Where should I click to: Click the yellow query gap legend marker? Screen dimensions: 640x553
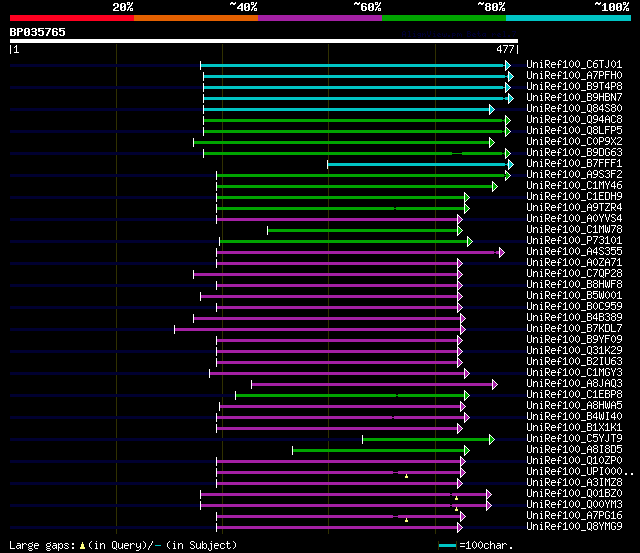pos(82,545)
